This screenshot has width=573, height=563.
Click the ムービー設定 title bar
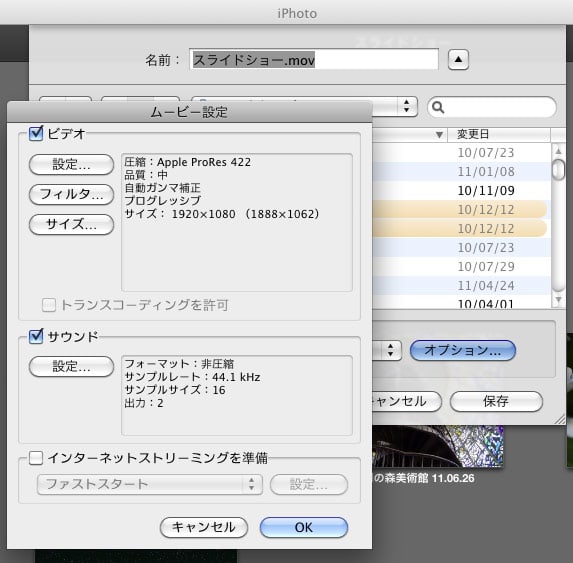coord(189,112)
